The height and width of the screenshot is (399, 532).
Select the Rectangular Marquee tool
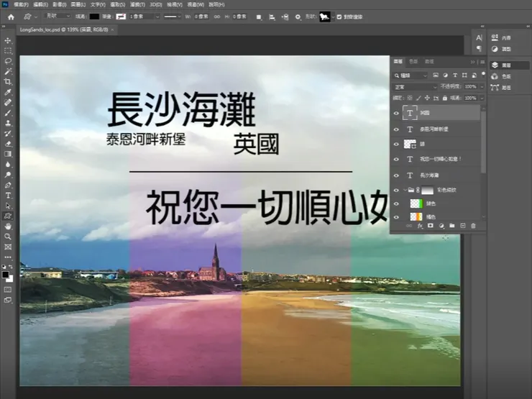[8, 51]
